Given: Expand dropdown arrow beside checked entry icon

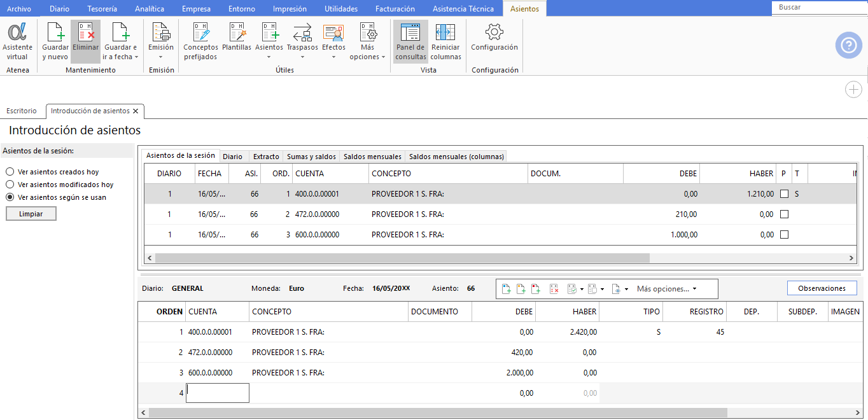Looking at the screenshot, I should click(582, 289).
